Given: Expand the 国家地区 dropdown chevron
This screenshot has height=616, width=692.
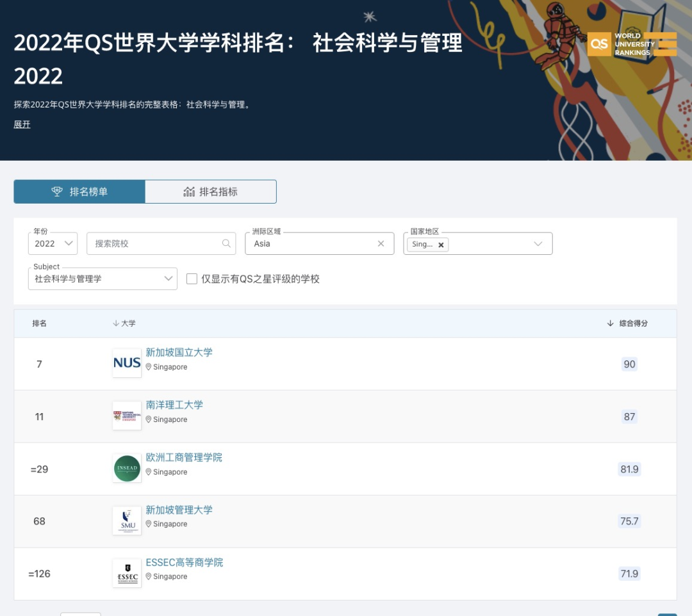Looking at the screenshot, I should (x=538, y=244).
